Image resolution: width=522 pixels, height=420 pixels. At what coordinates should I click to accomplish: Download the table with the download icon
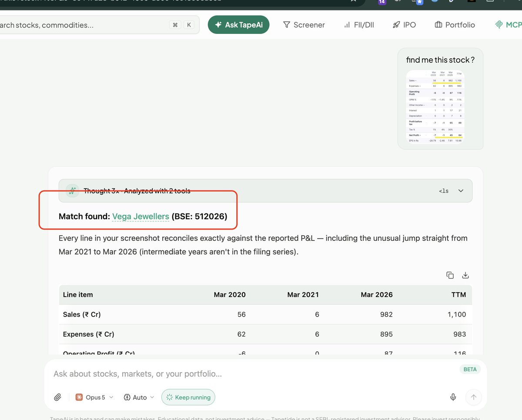[x=465, y=275]
